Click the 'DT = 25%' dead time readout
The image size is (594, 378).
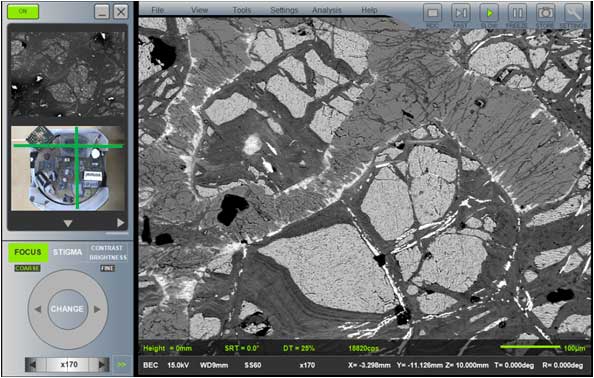click(299, 348)
